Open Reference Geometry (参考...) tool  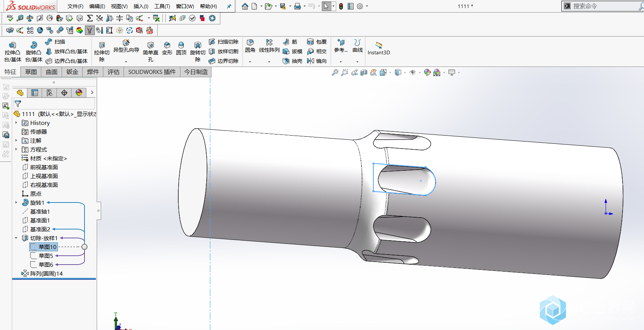[x=341, y=46]
